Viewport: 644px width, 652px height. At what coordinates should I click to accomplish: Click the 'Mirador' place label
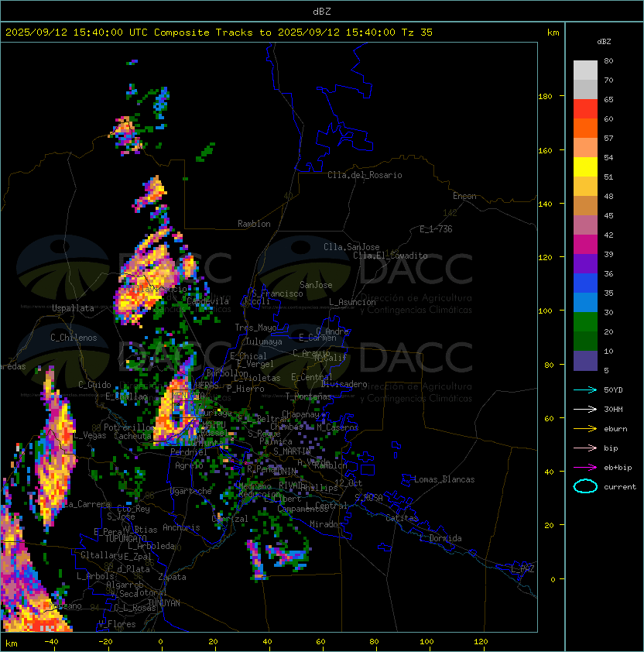coord(326,524)
